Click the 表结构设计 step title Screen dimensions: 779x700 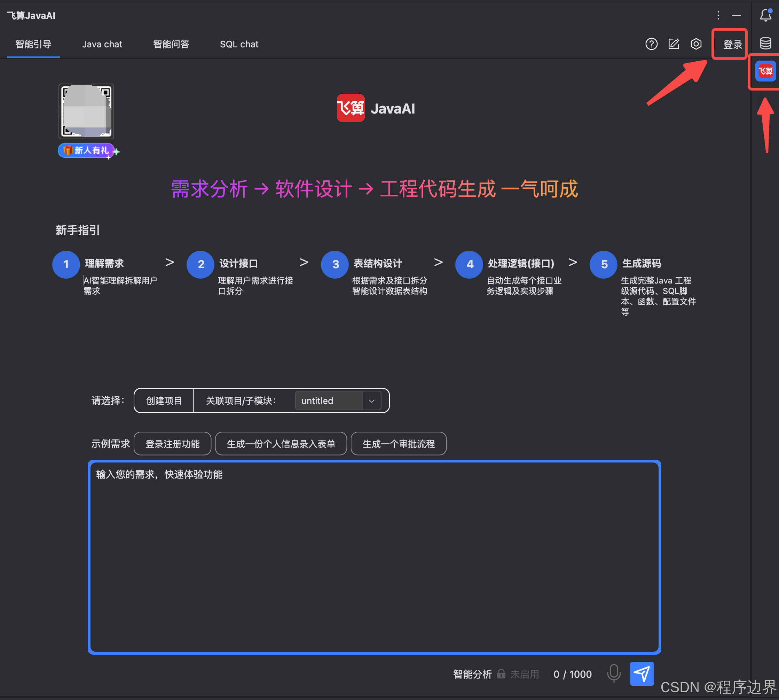tap(378, 264)
